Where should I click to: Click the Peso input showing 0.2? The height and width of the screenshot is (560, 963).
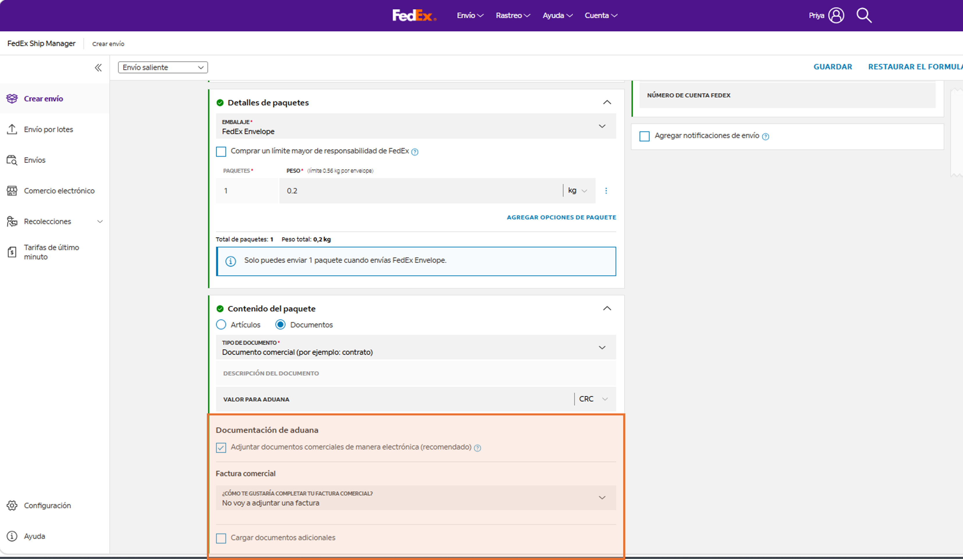(x=420, y=191)
